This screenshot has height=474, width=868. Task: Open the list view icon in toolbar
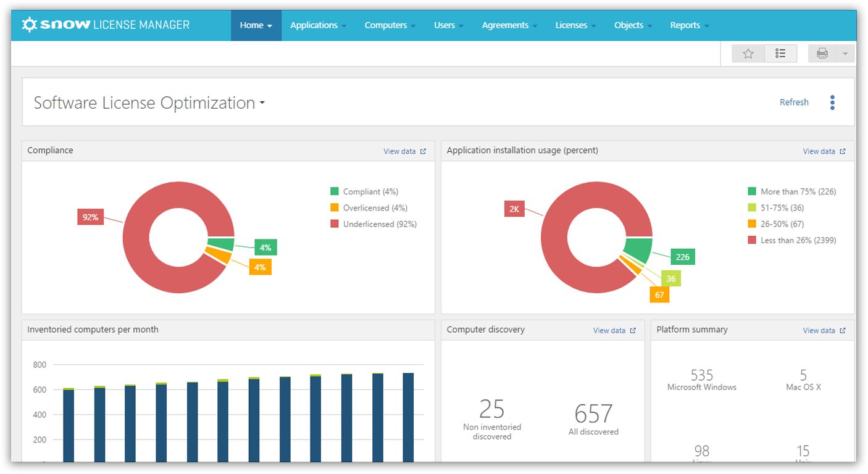[780, 54]
